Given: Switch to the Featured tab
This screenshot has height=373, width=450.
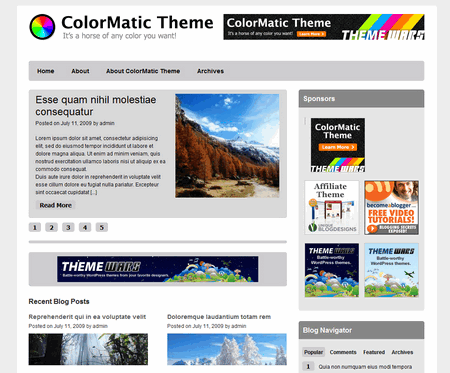Looking at the screenshot, I should click(374, 352).
